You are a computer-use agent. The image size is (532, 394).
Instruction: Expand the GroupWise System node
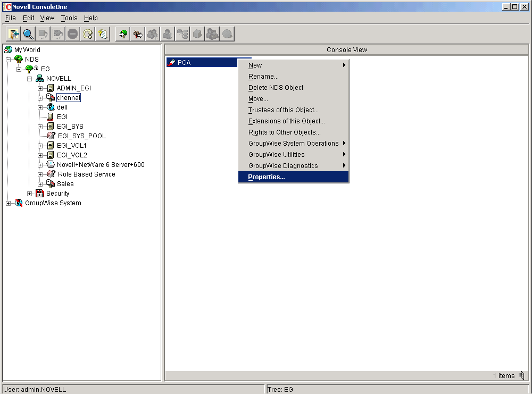pos(8,204)
